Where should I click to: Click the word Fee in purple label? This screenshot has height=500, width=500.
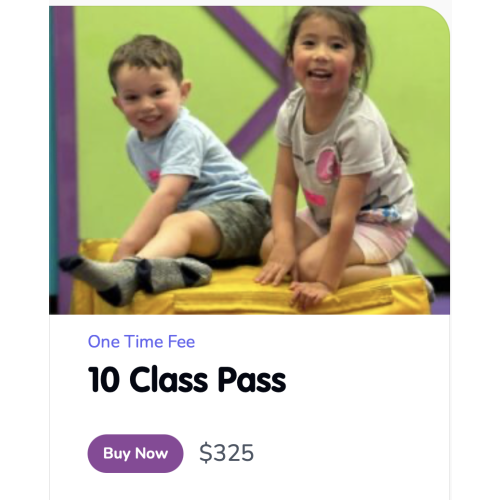(181, 342)
